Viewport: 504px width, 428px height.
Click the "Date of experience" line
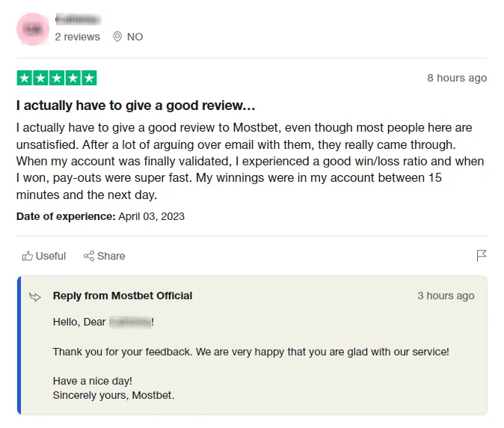(100, 216)
